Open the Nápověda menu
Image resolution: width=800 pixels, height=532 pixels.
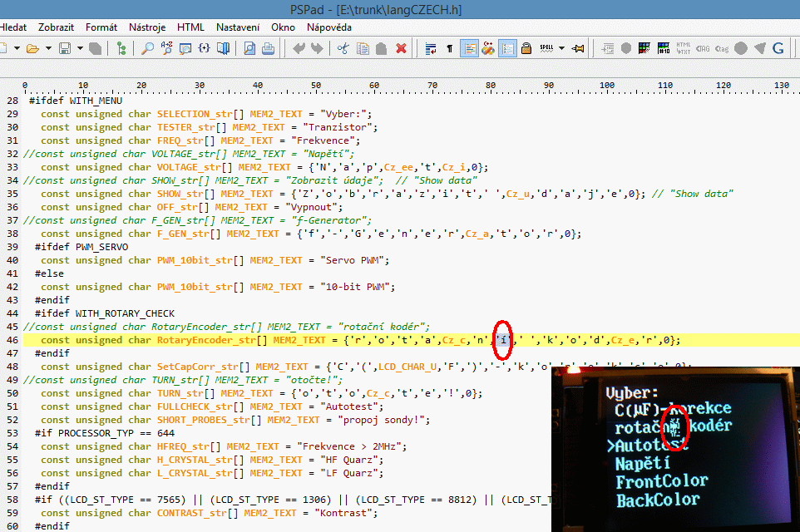(x=329, y=27)
